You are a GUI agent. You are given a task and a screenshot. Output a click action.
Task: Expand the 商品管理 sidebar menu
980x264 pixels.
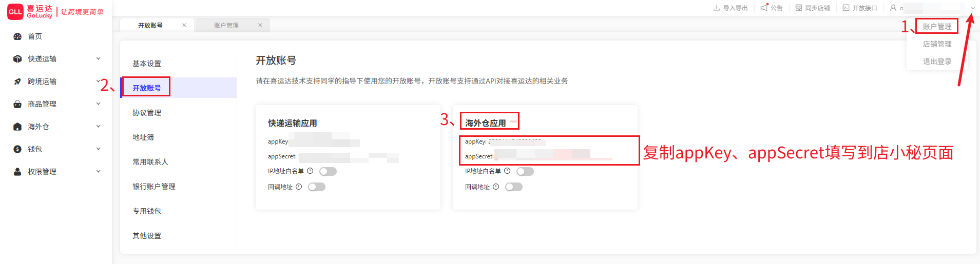[98, 104]
